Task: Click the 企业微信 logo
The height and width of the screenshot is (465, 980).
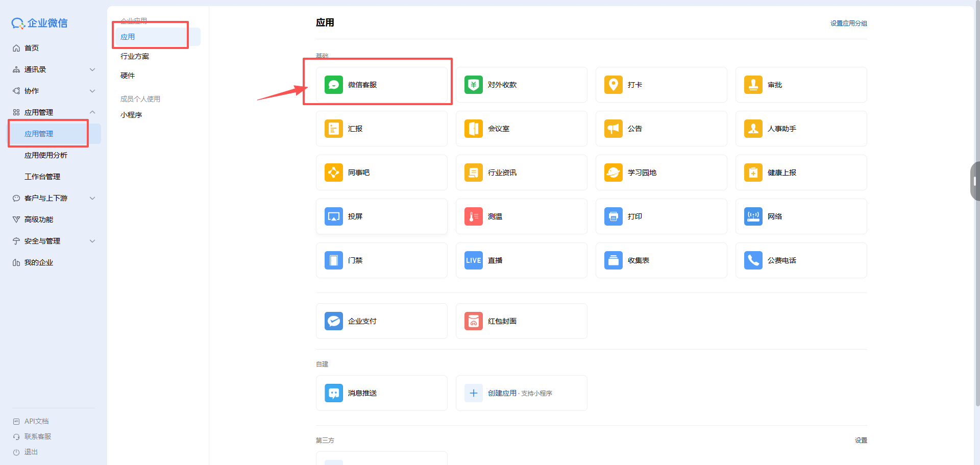Action: coord(40,23)
